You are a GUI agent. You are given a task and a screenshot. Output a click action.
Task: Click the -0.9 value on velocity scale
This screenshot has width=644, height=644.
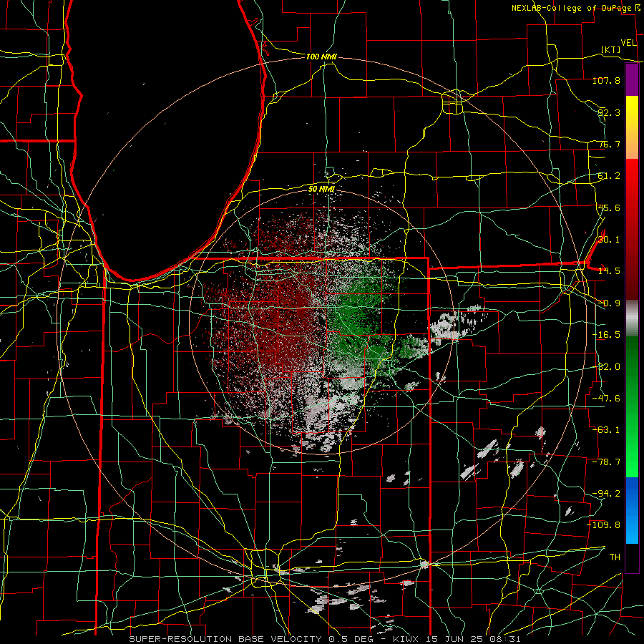coord(609,303)
